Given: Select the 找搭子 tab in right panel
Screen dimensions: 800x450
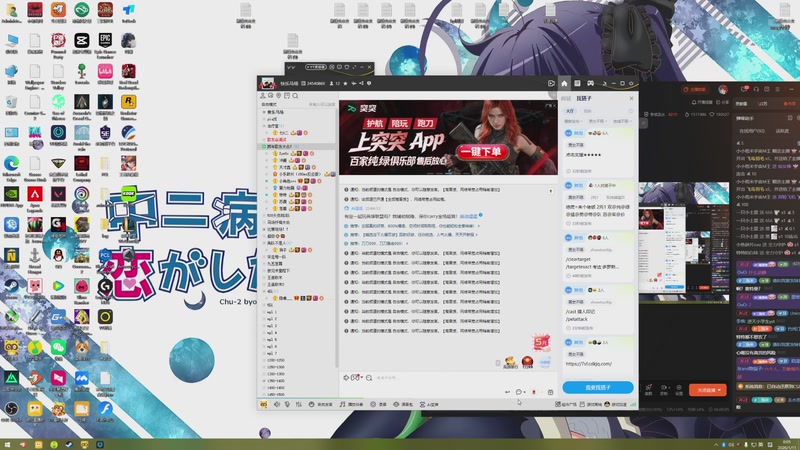Looking at the screenshot, I should pos(584,98).
